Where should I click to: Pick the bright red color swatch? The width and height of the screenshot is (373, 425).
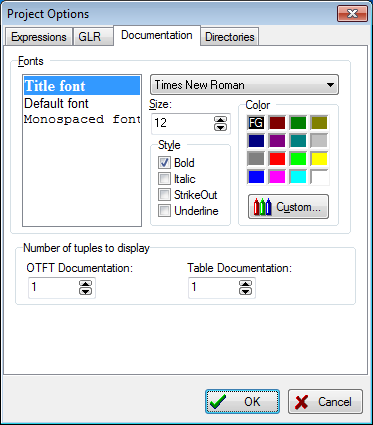277,159
